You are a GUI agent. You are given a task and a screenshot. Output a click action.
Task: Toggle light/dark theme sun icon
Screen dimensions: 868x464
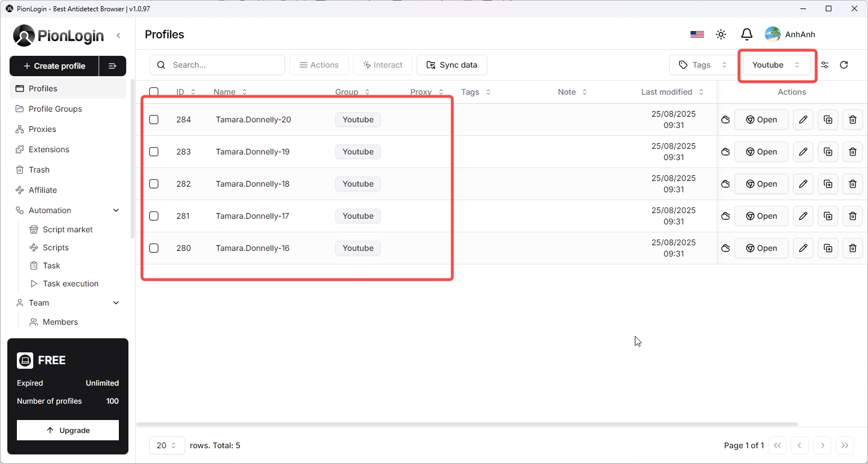click(721, 34)
